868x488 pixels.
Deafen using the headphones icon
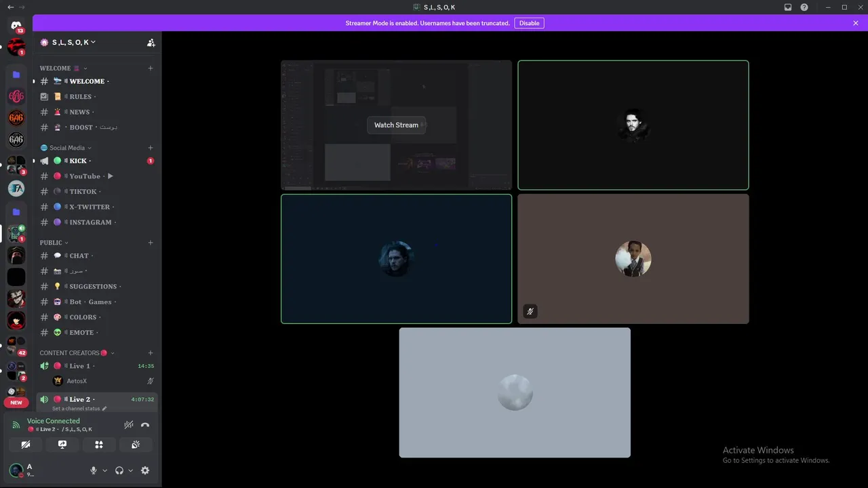click(x=119, y=470)
